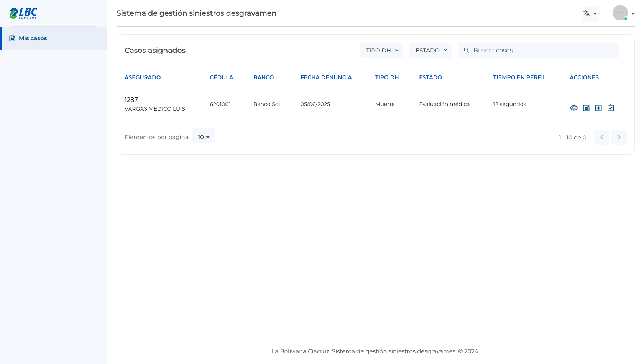Click the LBC Seguros logo

pos(23,13)
